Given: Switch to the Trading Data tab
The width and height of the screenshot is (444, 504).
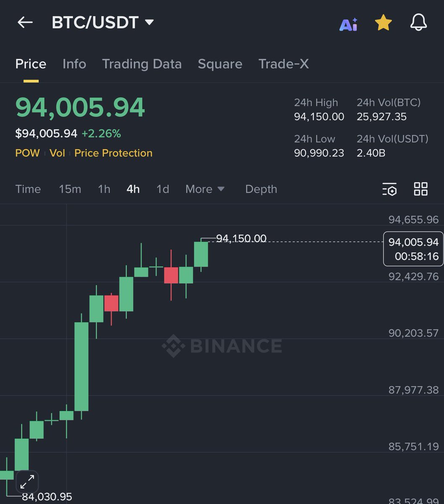Looking at the screenshot, I should pos(141,64).
